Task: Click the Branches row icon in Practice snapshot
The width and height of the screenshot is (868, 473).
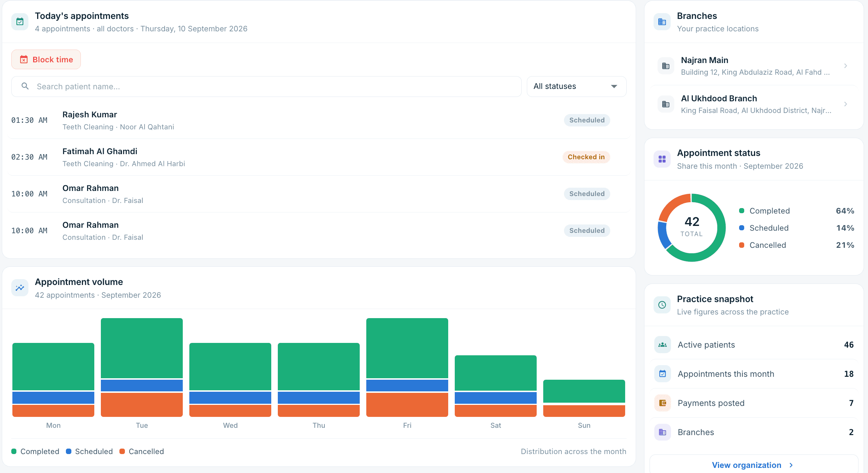Action: 663,432
